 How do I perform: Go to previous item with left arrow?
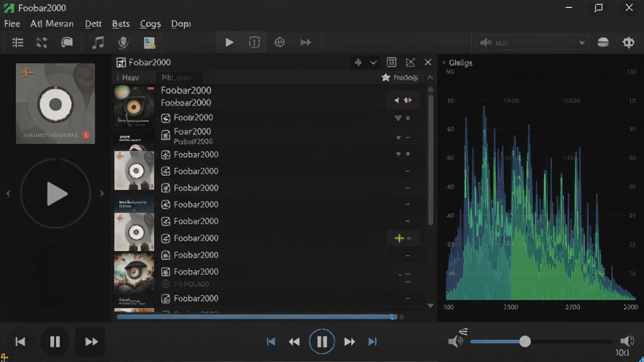click(8, 194)
